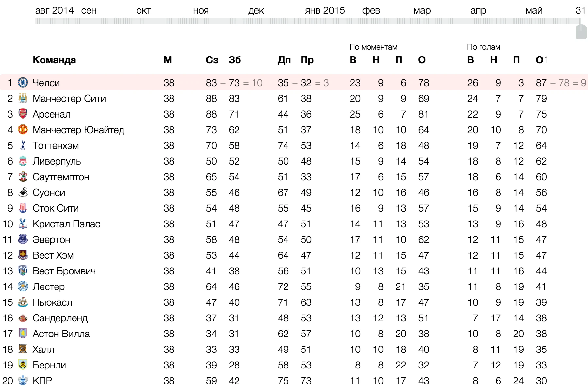Click the Tottenham cockerel crest icon

[x=23, y=145]
